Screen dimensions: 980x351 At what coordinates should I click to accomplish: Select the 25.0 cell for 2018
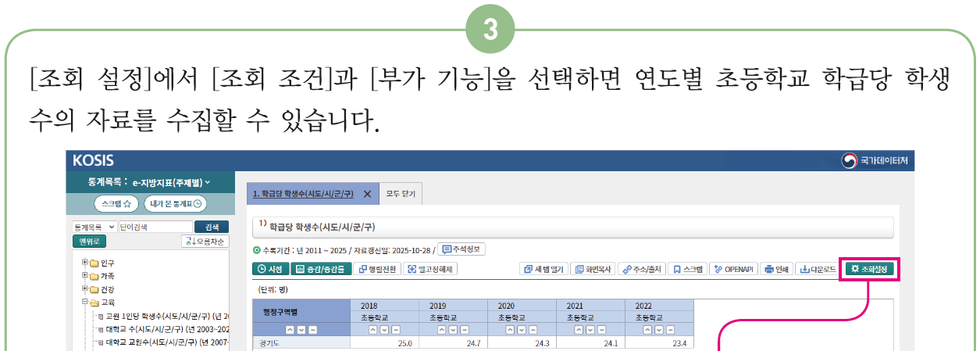point(384,342)
